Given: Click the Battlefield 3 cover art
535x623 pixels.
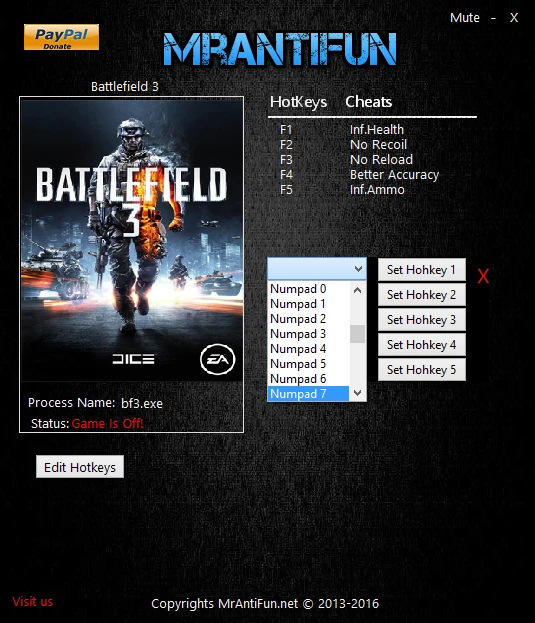Looking at the screenshot, I should pos(131,240).
